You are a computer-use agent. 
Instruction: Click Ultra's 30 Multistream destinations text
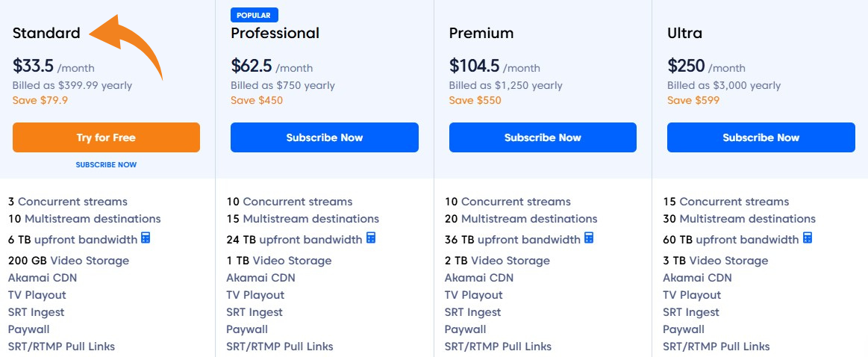tap(739, 219)
